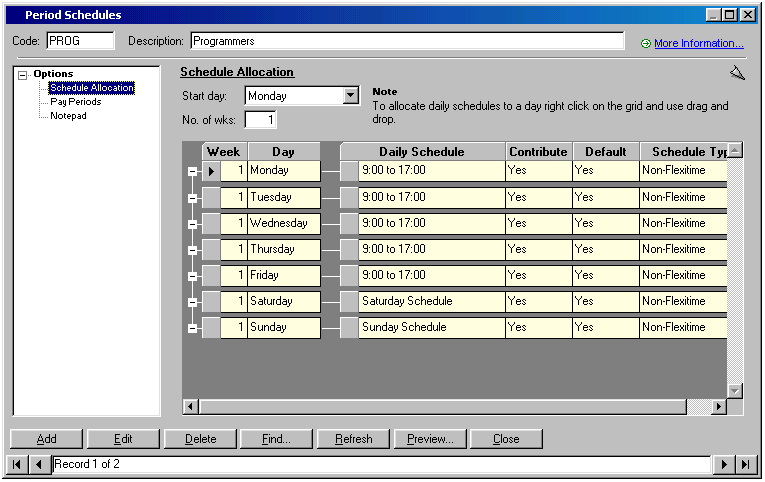Collapse the Friday row expander
The width and height of the screenshot is (765, 482).
tap(192, 276)
